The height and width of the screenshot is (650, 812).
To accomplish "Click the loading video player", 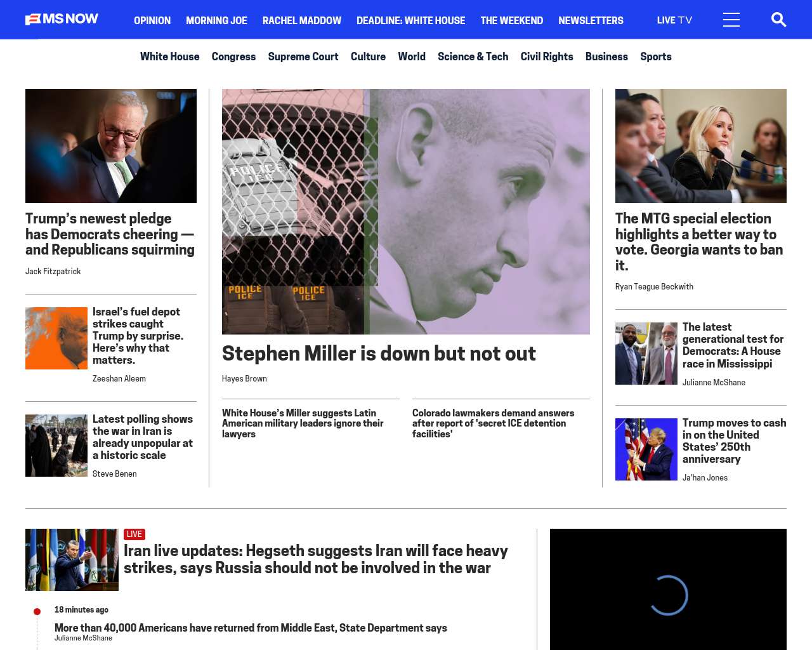I will [x=668, y=590].
